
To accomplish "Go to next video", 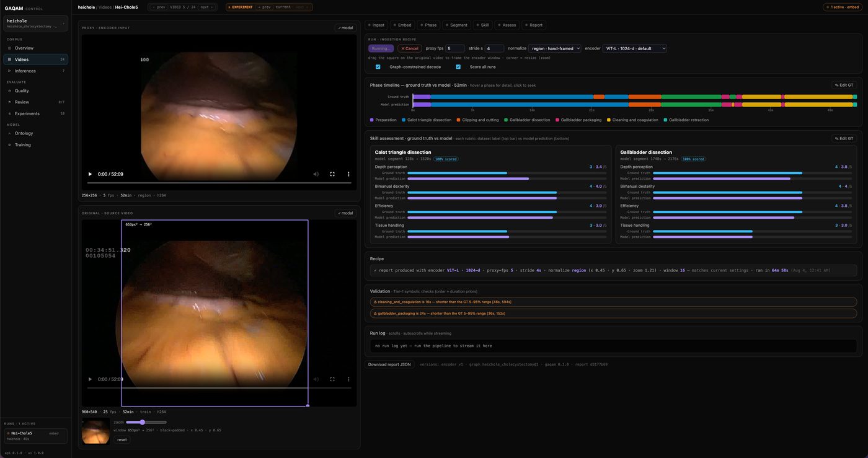I will tap(206, 7).
